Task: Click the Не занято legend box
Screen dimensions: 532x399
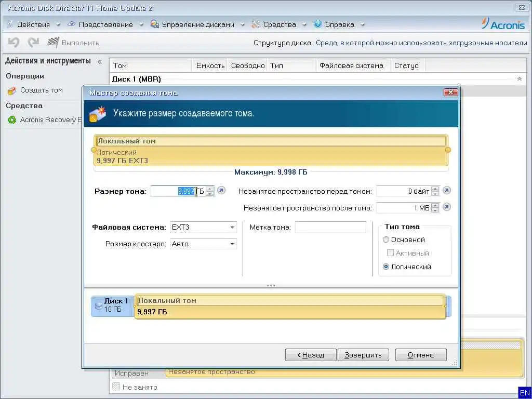Action: pyautogui.click(x=116, y=387)
